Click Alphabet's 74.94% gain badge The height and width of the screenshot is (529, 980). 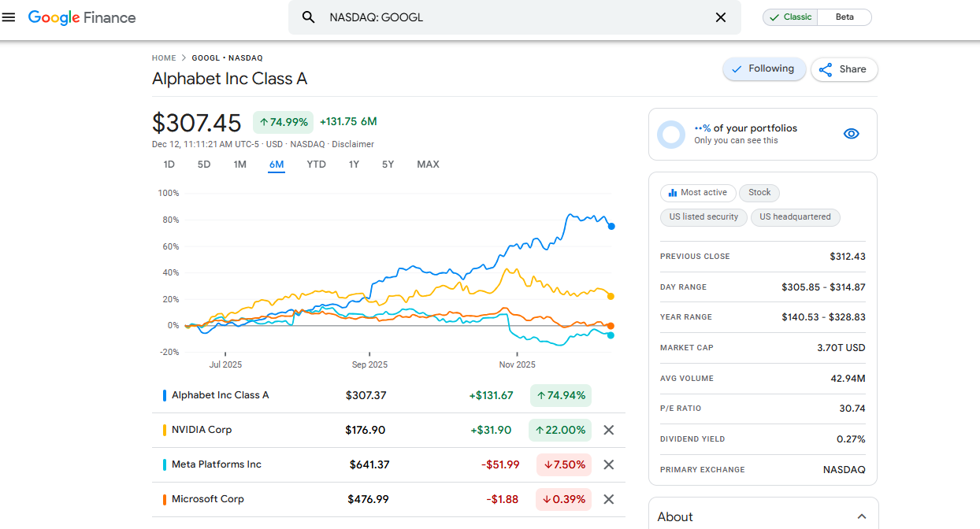pos(560,395)
